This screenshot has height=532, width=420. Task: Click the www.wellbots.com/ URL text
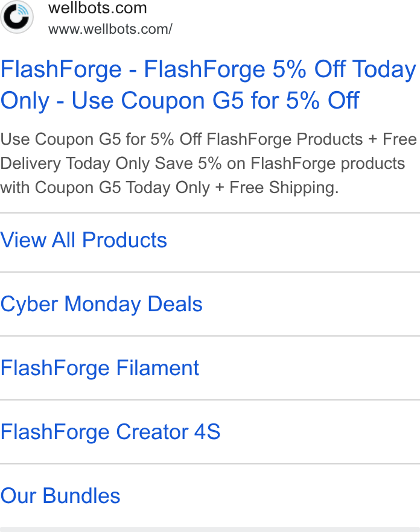click(110, 29)
